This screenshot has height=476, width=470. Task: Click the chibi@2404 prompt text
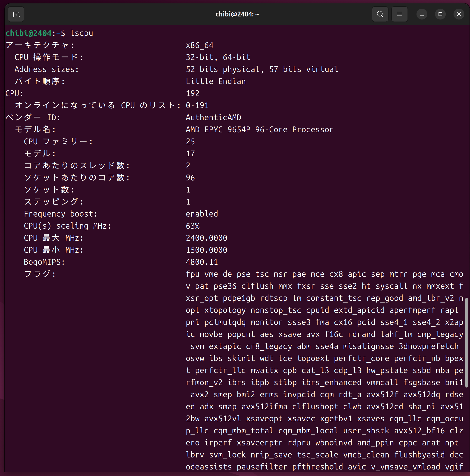pyautogui.click(x=28, y=33)
